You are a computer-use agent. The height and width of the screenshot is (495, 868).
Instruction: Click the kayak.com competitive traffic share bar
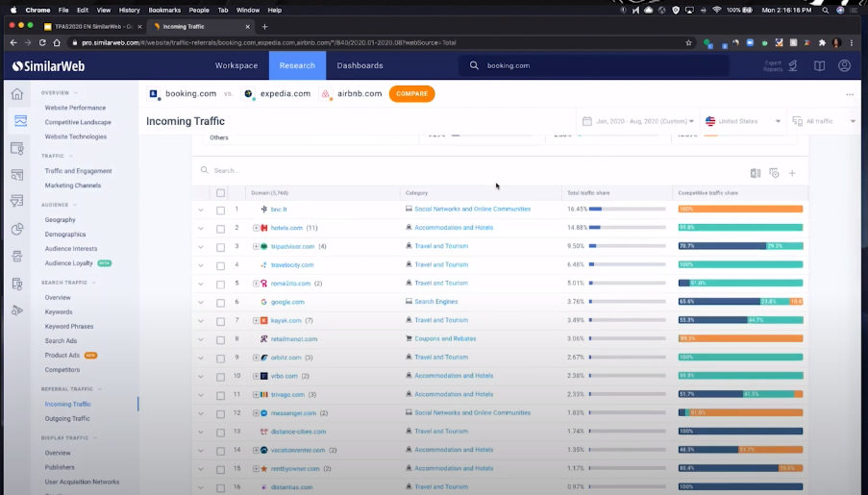pyautogui.click(x=739, y=320)
